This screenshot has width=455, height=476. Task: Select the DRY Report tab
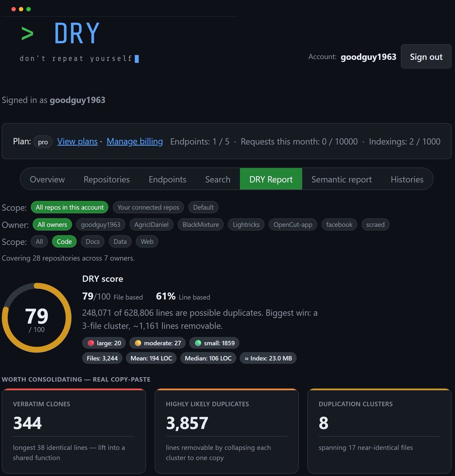coord(271,179)
